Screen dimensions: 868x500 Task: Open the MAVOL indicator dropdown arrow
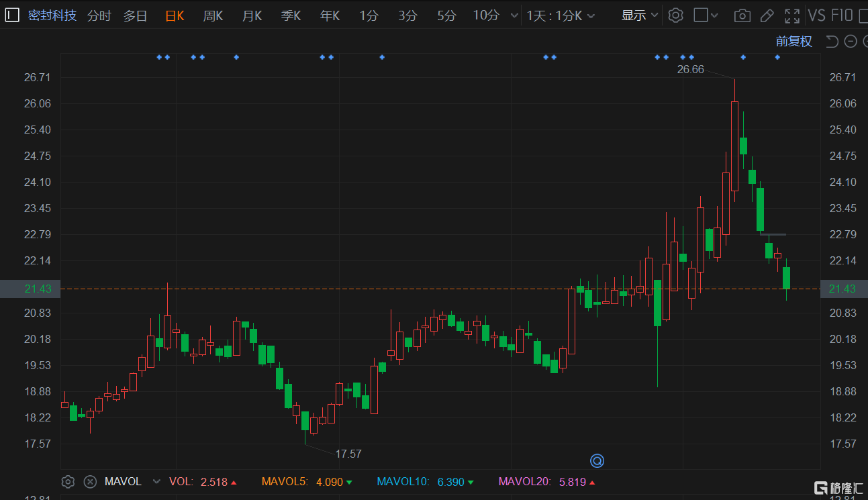pos(156,481)
